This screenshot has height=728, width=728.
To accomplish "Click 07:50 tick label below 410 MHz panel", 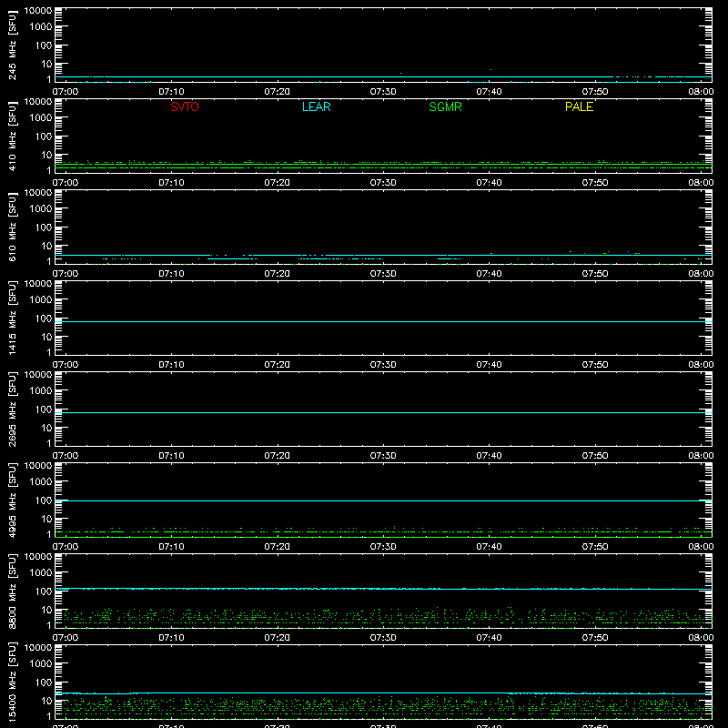I will (595, 183).
